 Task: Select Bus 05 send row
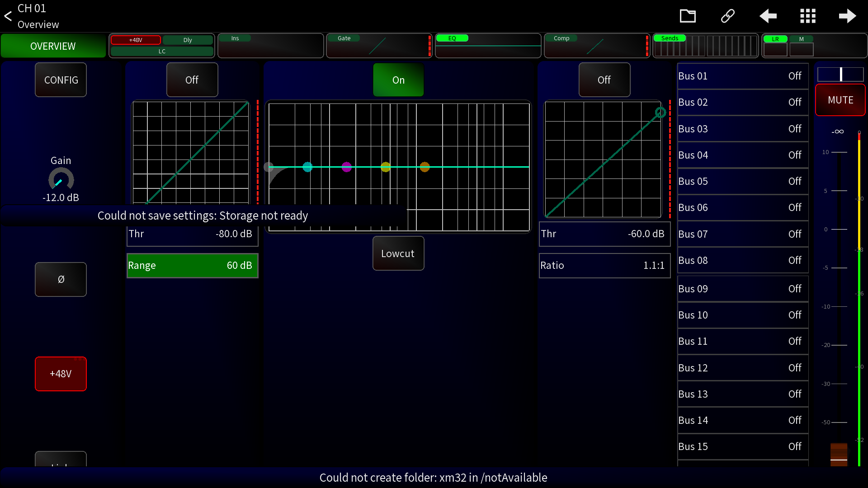click(x=742, y=181)
